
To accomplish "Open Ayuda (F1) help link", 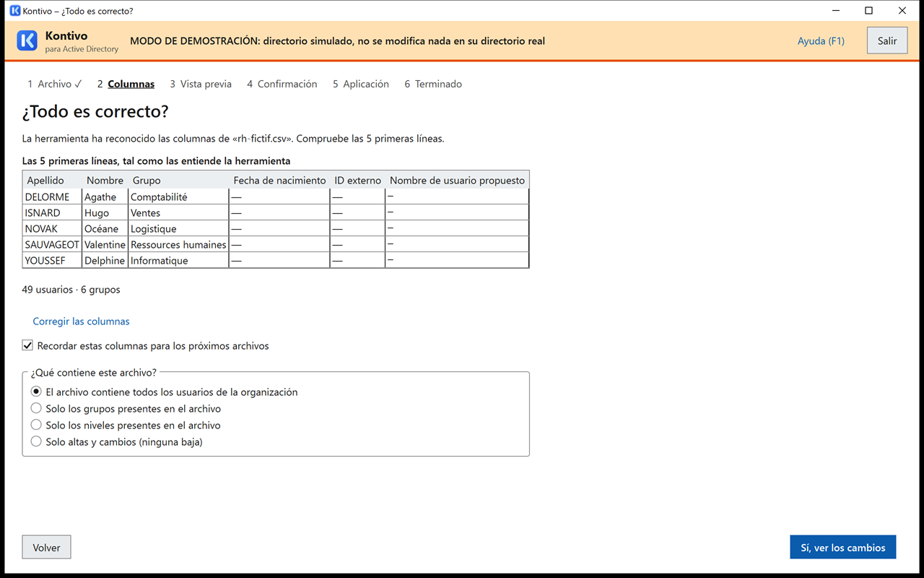I will coord(821,41).
